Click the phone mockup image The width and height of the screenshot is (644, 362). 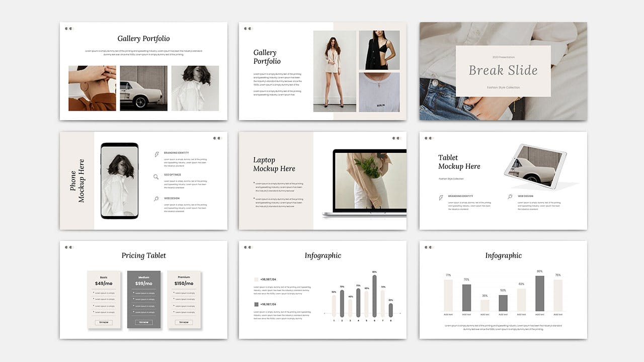119,181
